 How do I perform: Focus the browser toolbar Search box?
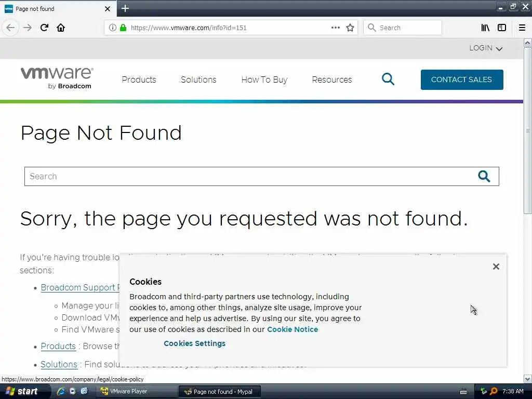(403, 28)
